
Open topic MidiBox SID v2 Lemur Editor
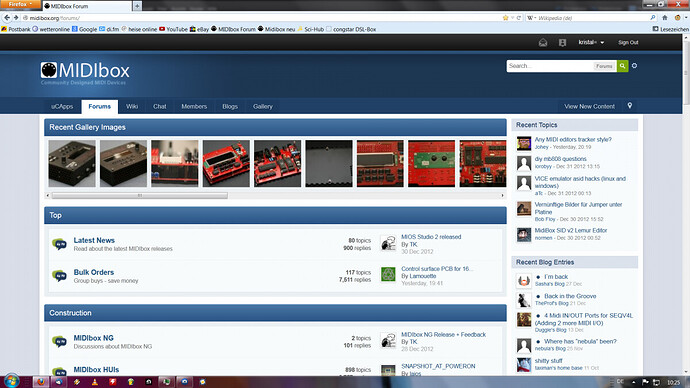(571, 230)
